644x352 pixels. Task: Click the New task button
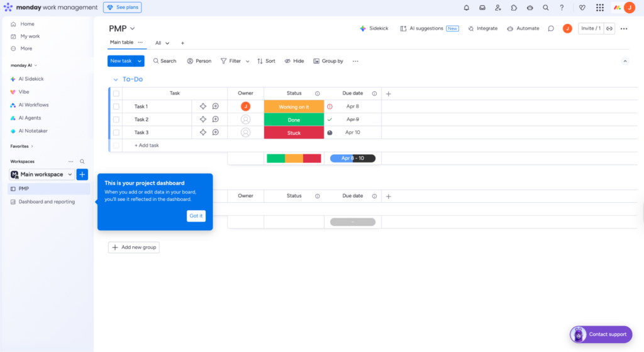[121, 61]
